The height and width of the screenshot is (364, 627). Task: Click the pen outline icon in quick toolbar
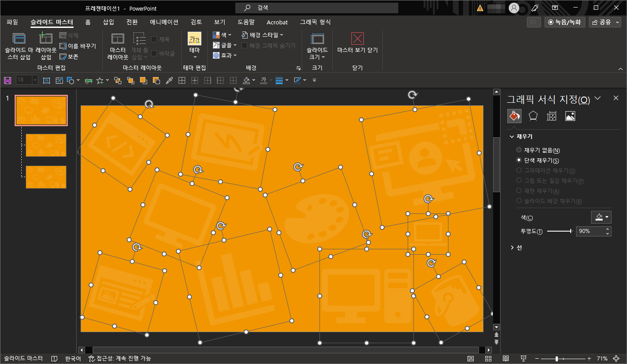[298, 80]
